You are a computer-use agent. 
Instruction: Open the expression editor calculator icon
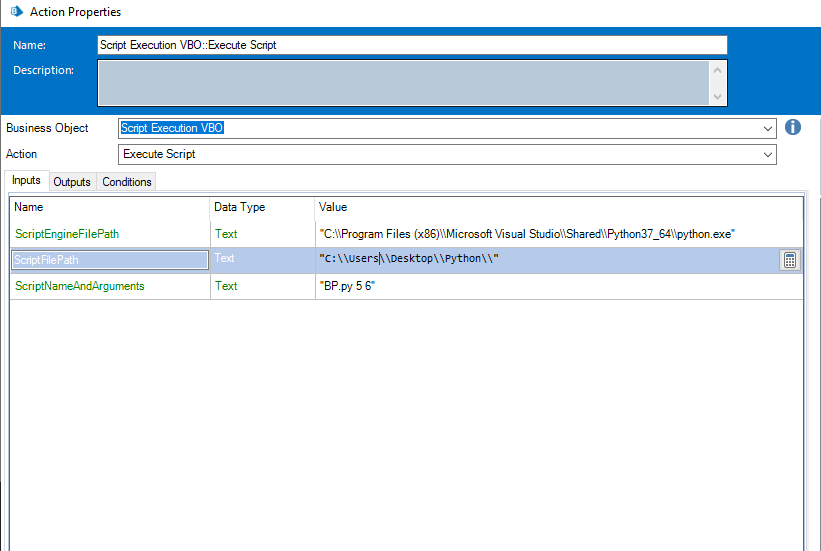(789, 260)
